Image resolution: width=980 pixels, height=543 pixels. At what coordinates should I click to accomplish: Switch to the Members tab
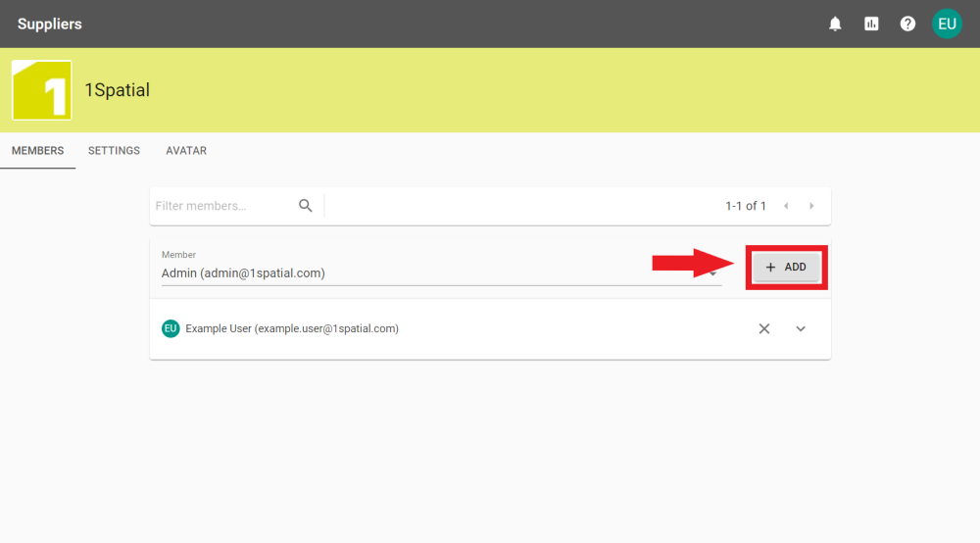point(37,151)
